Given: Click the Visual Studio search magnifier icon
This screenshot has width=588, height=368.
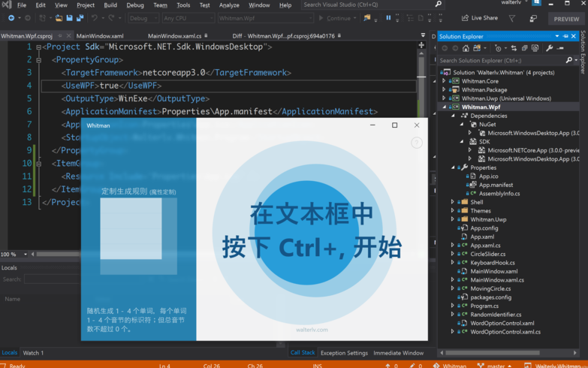Looking at the screenshot, I should [x=438, y=5].
